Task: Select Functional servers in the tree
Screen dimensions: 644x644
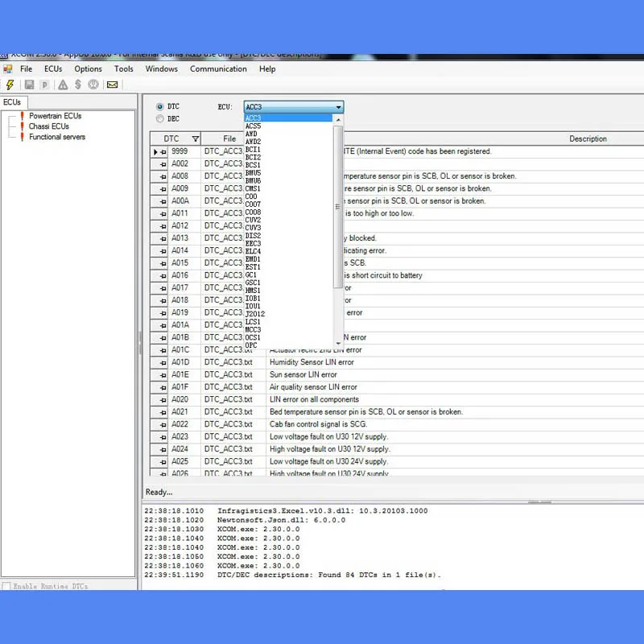Action: point(57,137)
